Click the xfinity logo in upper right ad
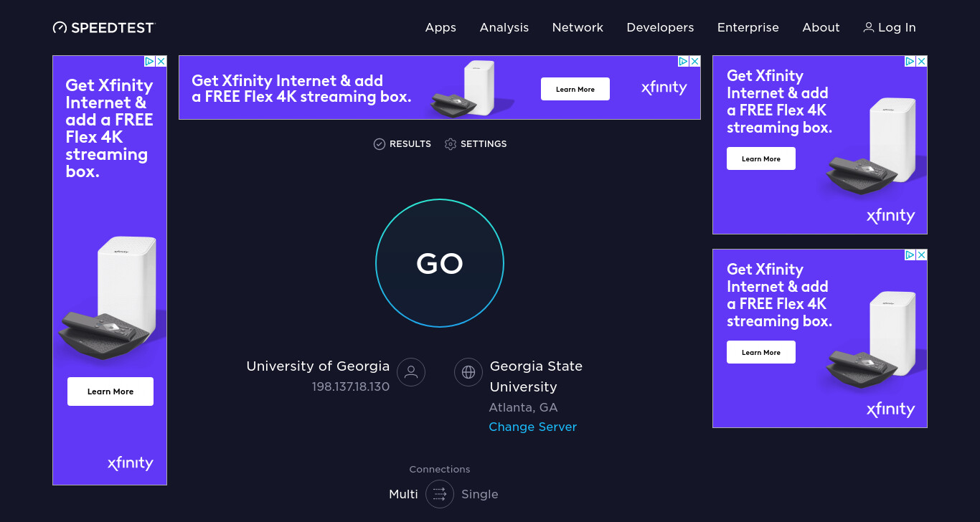Viewport: 980px width, 522px height. click(x=890, y=216)
